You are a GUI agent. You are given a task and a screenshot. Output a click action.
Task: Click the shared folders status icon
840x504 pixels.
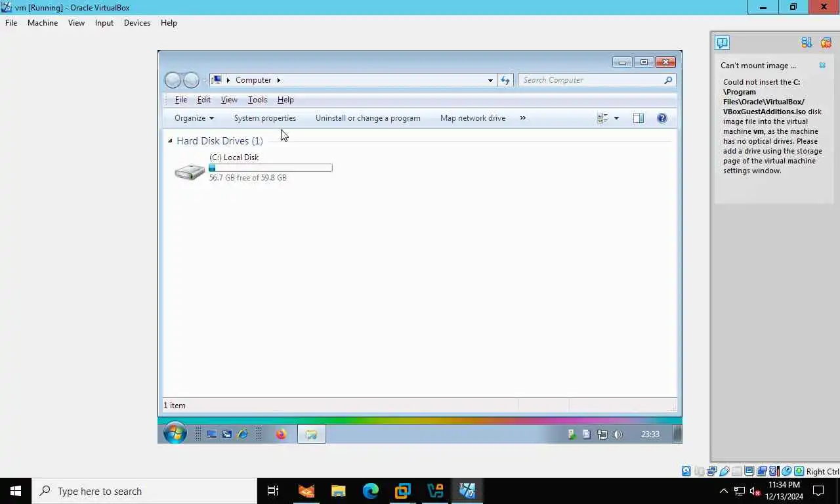coord(736,471)
